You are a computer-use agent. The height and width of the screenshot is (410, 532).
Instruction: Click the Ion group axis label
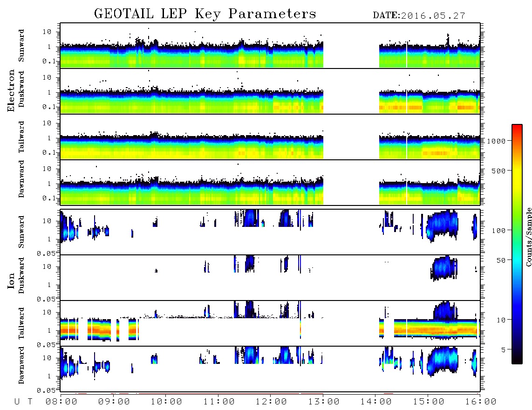[x=11, y=280]
